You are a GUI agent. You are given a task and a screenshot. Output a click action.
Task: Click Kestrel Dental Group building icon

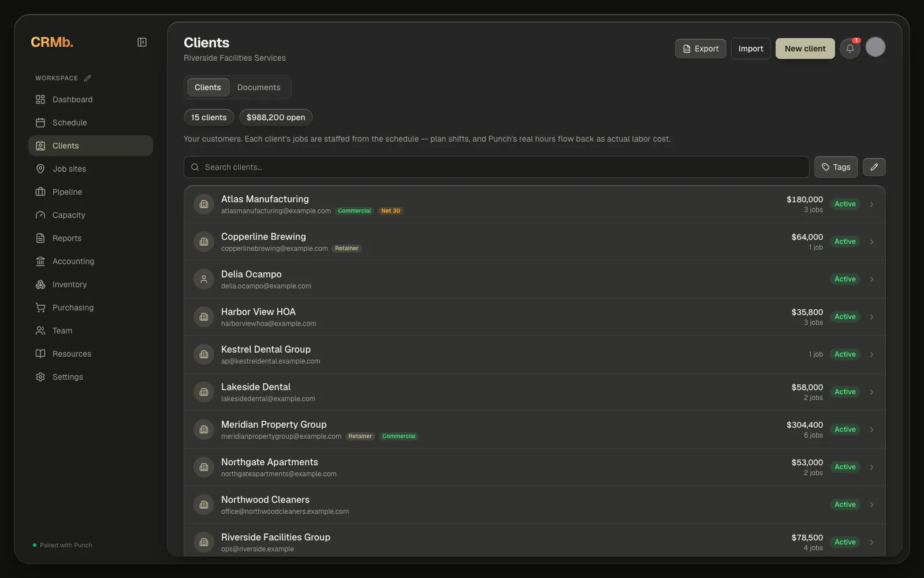[204, 354]
